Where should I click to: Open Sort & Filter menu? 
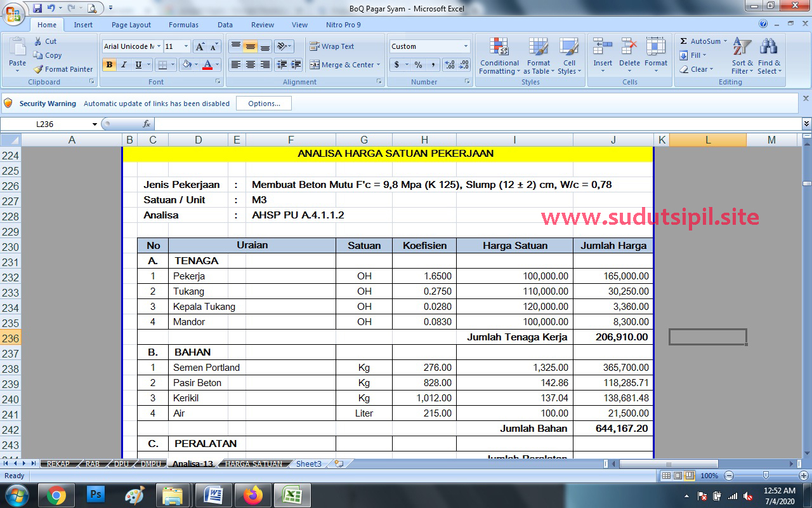coord(742,56)
